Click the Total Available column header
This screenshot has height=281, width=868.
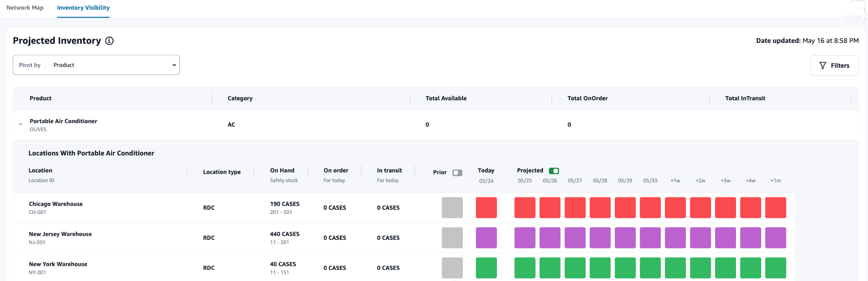[446, 98]
